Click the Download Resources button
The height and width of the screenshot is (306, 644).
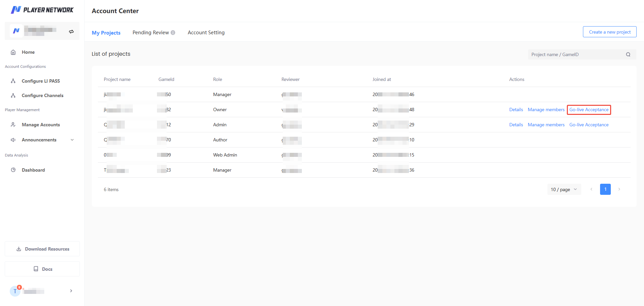click(42, 249)
